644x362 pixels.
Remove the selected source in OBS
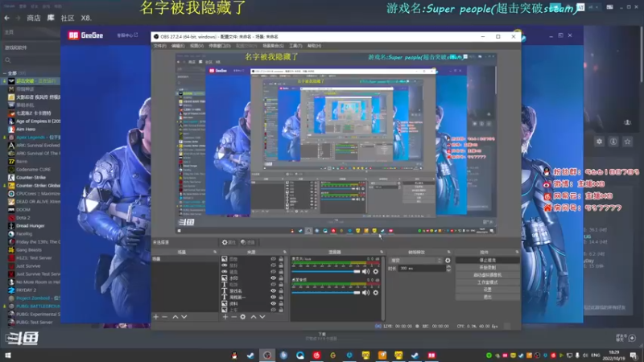coord(233,317)
